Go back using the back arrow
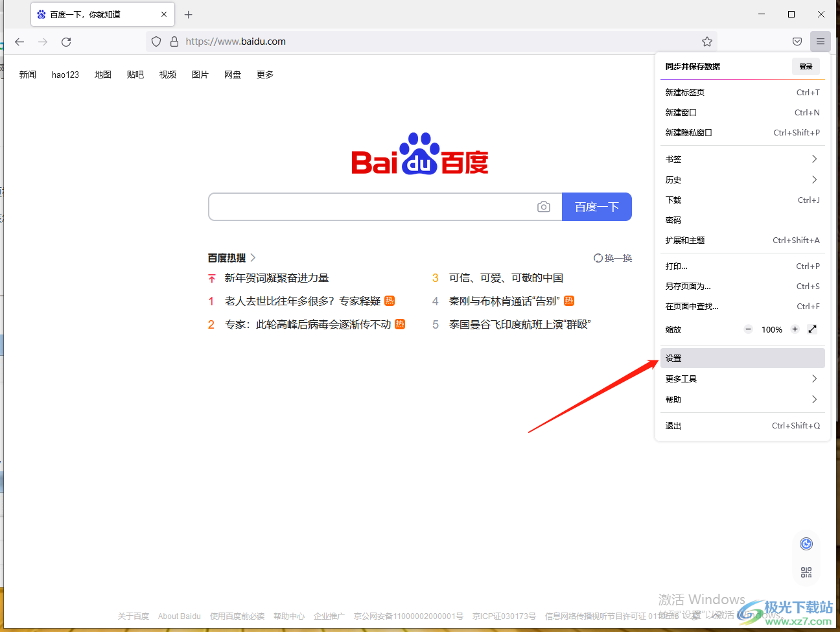 point(19,41)
